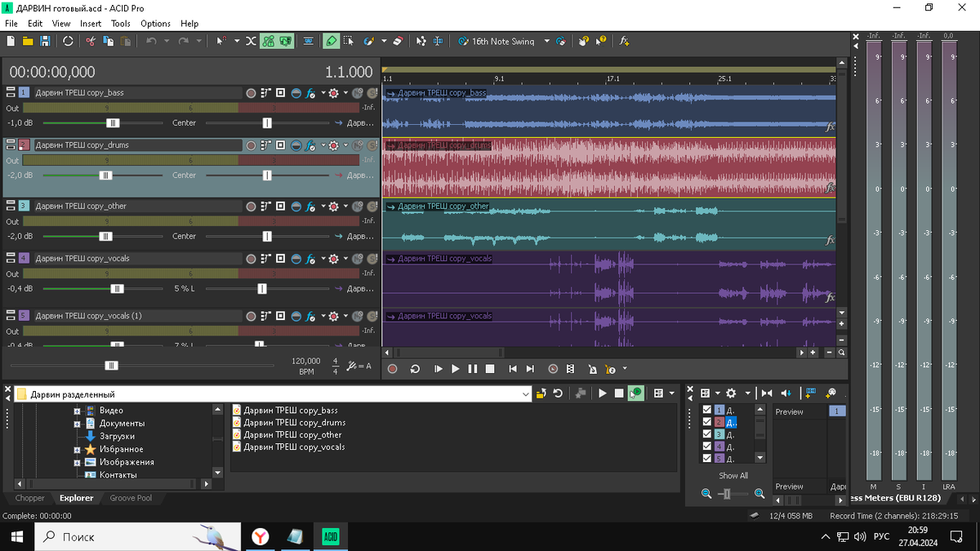Uncheck track 5 in the mixer track list
This screenshot has width=980, height=551.
pos(707,458)
